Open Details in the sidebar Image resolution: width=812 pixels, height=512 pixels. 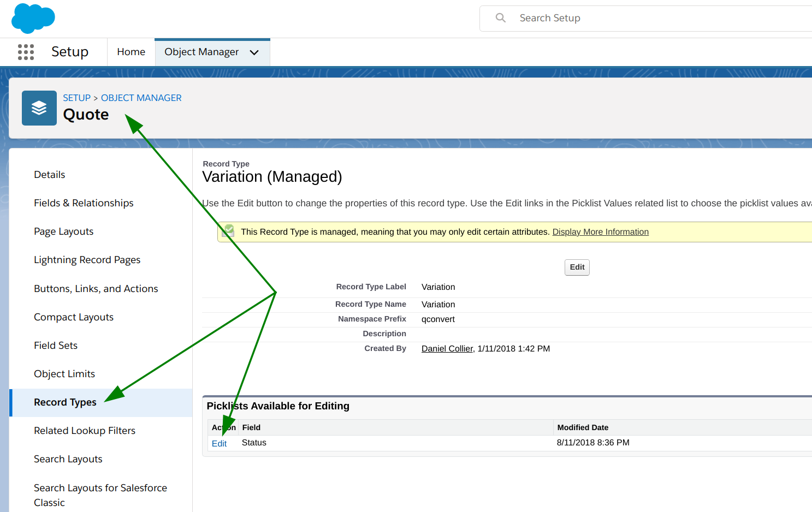(x=50, y=175)
